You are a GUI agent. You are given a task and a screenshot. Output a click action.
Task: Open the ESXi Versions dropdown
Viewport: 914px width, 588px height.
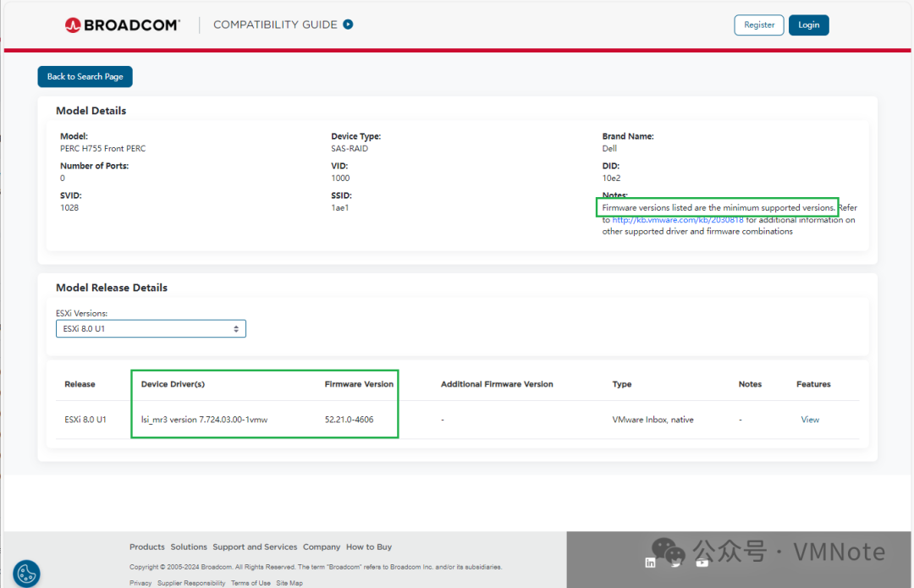tap(151, 328)
